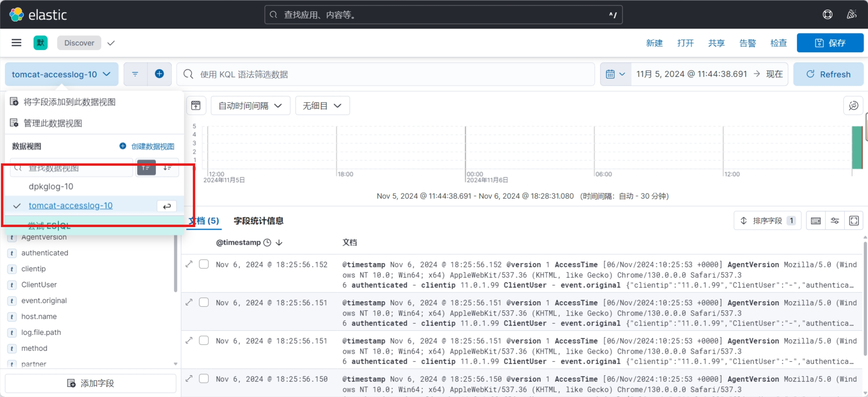The image size is (868, 397).
Task: Click 新建 in the top menu
Action: [x=654, y=43]
